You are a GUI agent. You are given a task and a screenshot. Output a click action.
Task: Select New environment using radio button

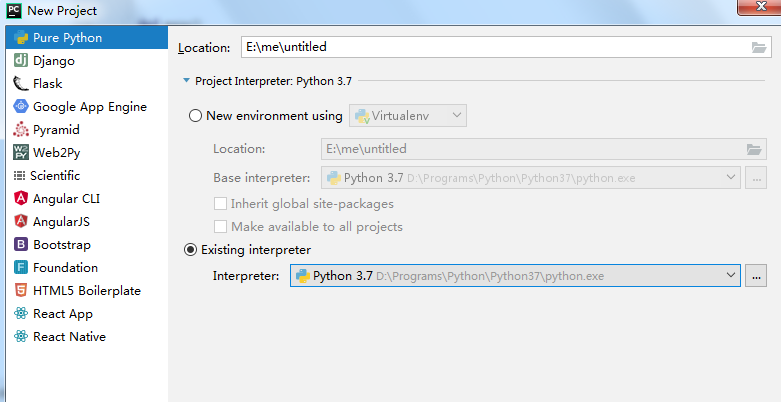(195, 116)
